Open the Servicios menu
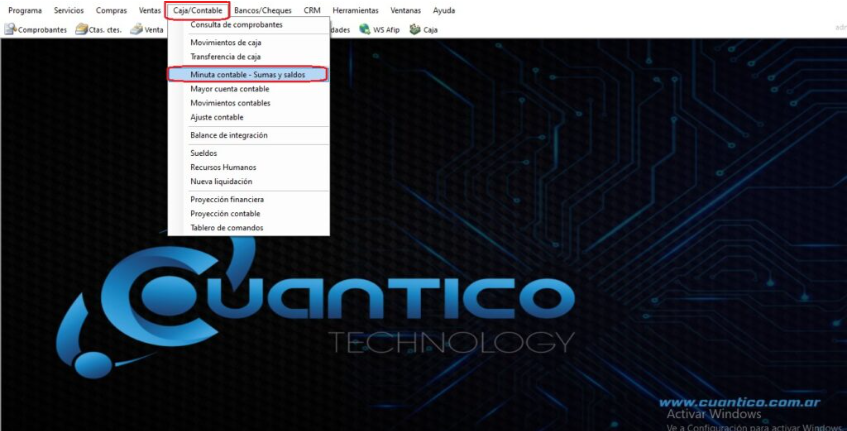The height and width of the screenshot is (431, 847). 69,10
